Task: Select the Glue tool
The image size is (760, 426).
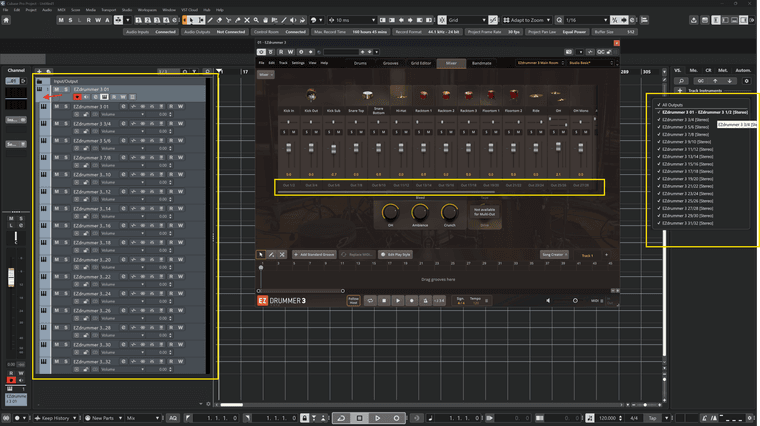Action: (238, 20)
